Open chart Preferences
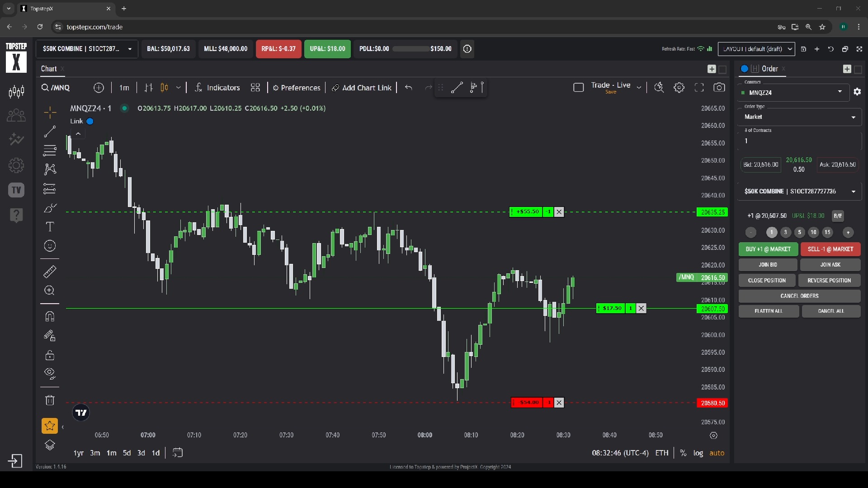The height and width of the screenshot is (488, 868). click(x=297, y=88)
